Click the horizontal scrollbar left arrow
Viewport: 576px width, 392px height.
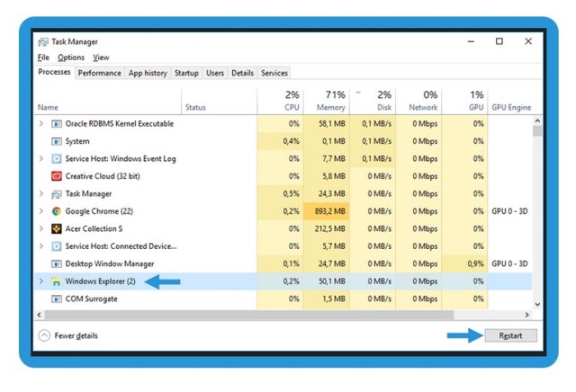40,315
